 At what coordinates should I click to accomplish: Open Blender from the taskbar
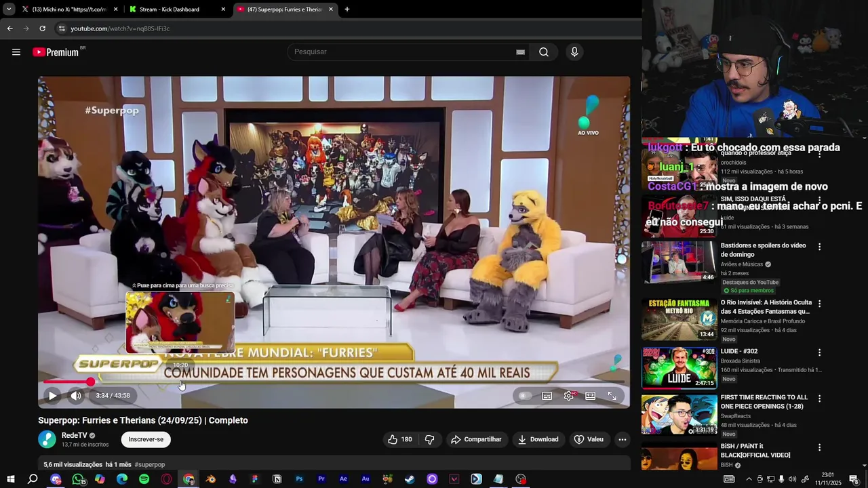pos(211,479)
